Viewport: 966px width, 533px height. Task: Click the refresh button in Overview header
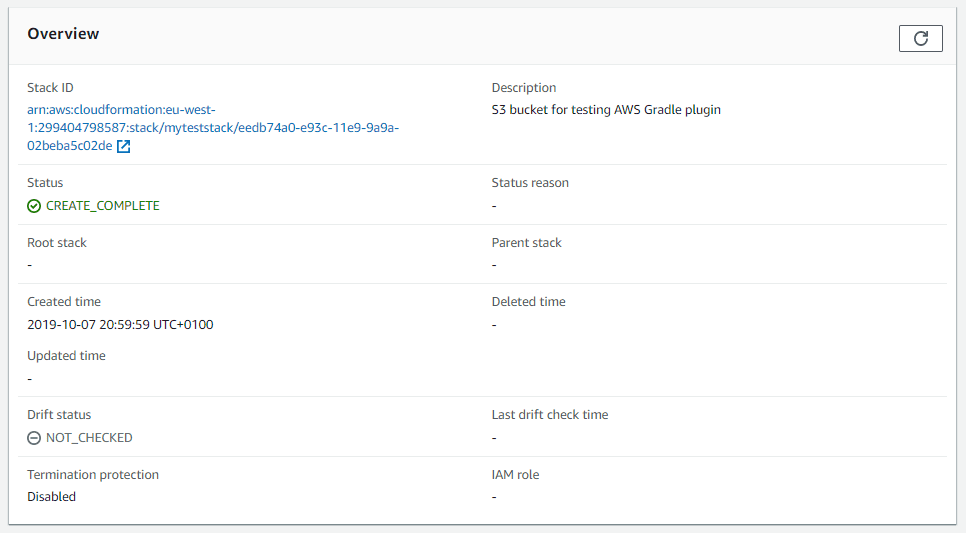[x=920, y=38]
